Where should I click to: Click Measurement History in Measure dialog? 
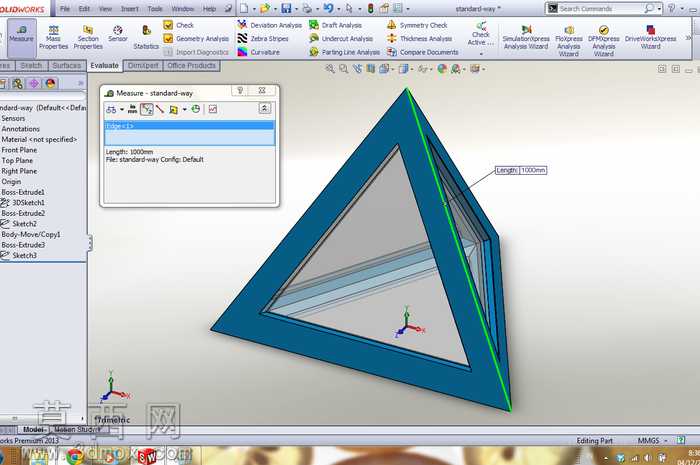point(196,109)
